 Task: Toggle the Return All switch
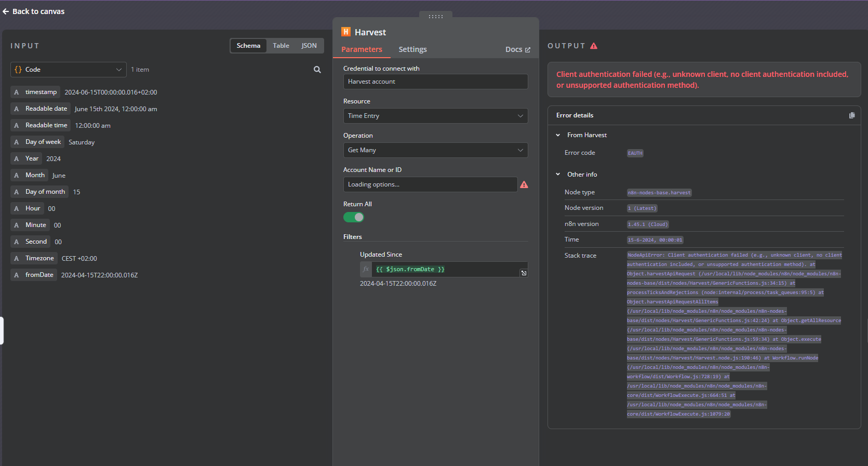coord(354,217)
